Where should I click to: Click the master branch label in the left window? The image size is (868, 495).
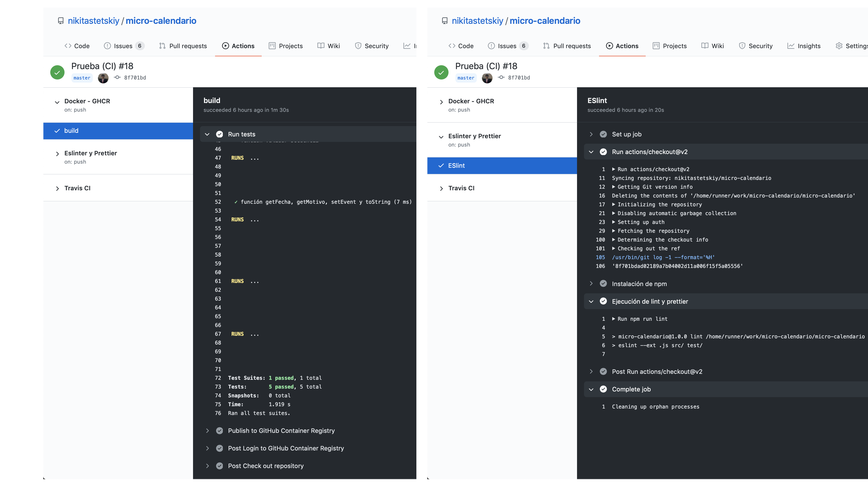tap(82, 78)
